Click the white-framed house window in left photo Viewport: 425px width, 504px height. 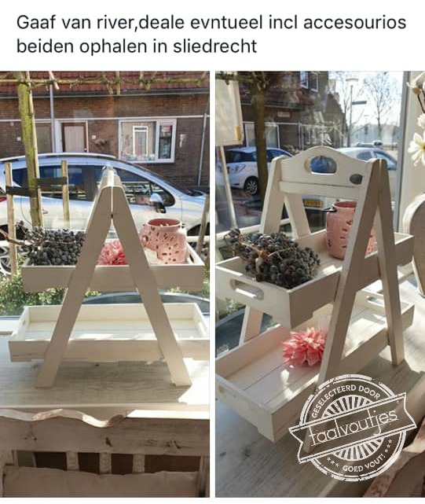[x=148, y=140]
